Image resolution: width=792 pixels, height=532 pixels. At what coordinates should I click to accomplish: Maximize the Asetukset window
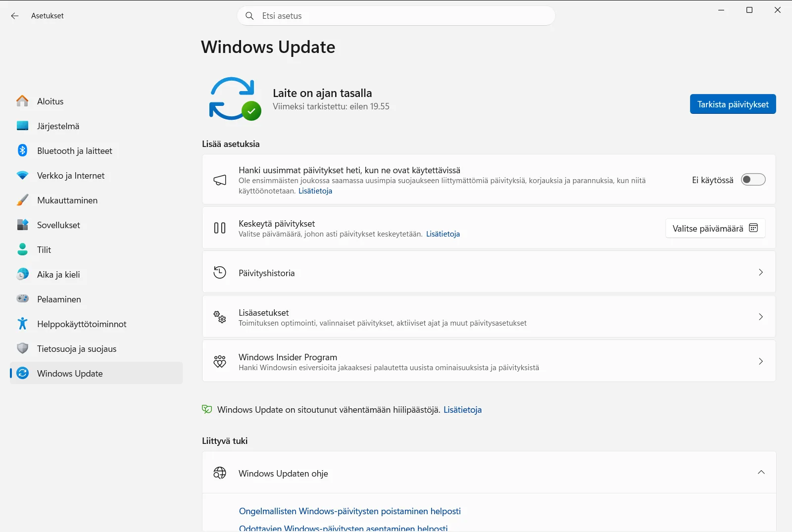749,10
